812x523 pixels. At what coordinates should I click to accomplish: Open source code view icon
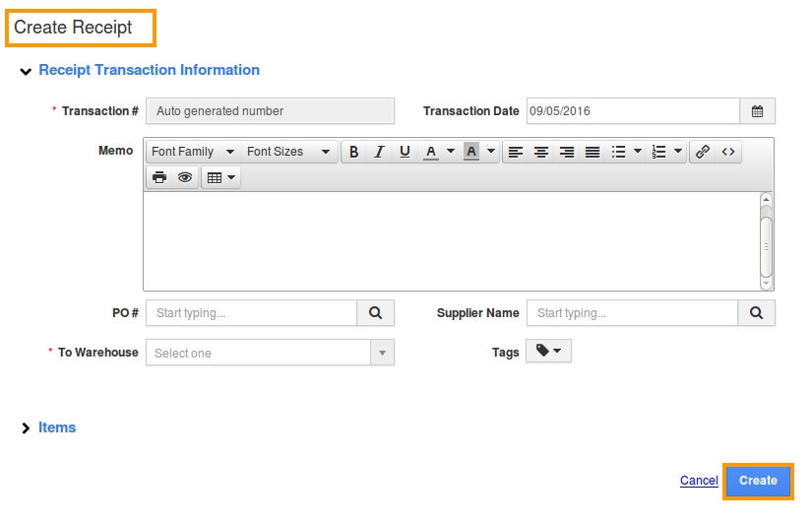(728, 152)
